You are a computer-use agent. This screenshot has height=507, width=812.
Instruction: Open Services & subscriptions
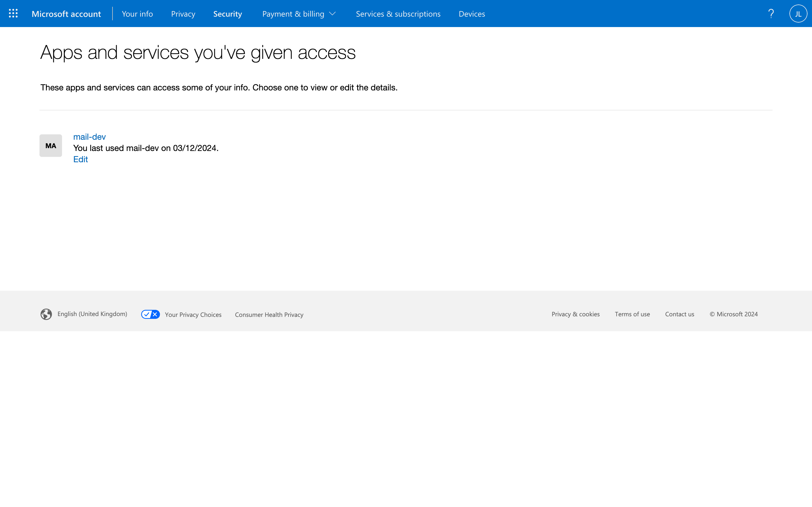click(x=398, y=14)
